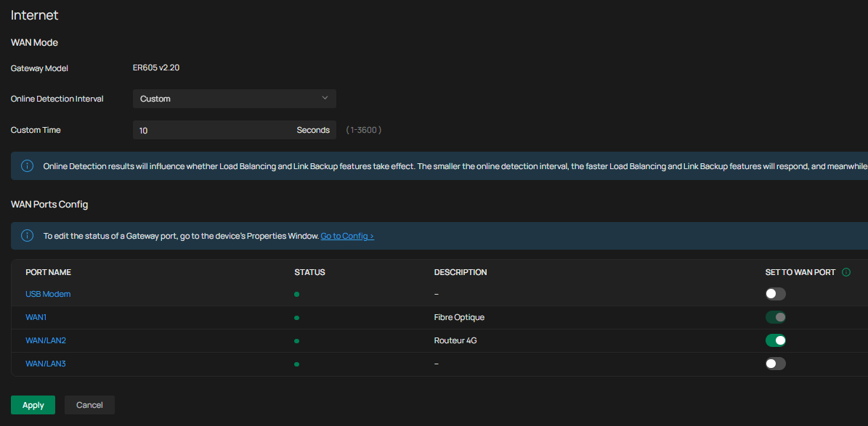Click info icon in Online Detection notice

pyautogui.click(x=27, y=166)
